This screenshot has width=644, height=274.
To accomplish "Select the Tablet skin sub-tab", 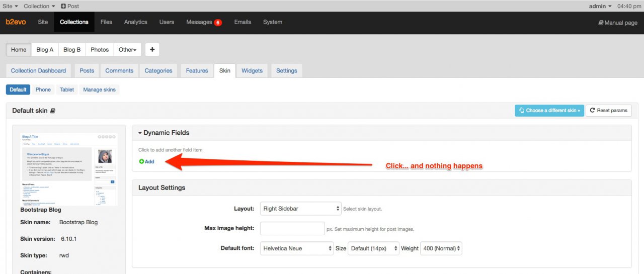I will pyautogui.click(x=67, y=89).
